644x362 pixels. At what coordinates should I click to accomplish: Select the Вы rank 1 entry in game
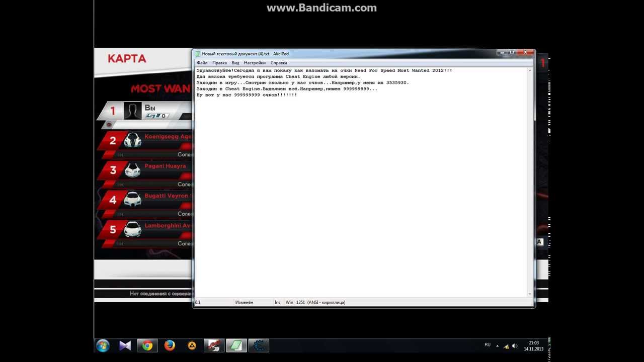(x=145, y=111)
